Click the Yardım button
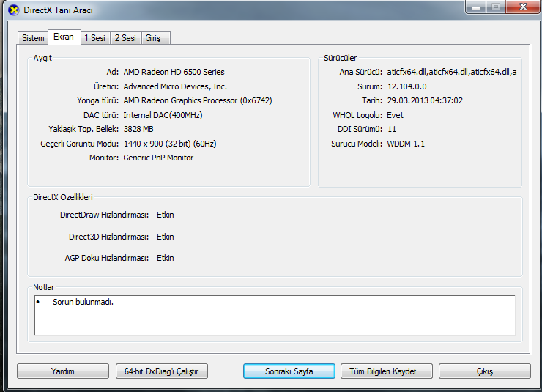 pos(63,371)
